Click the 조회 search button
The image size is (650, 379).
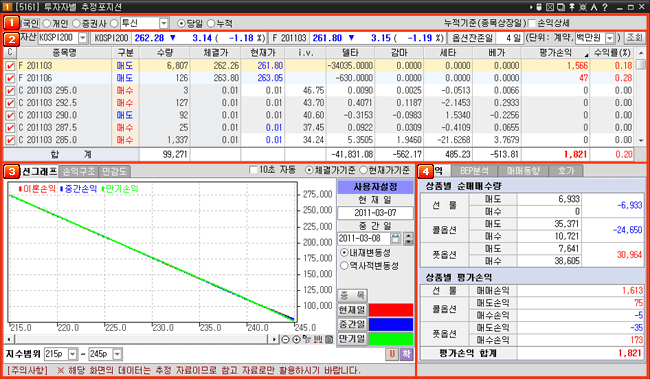pos(634,38)
